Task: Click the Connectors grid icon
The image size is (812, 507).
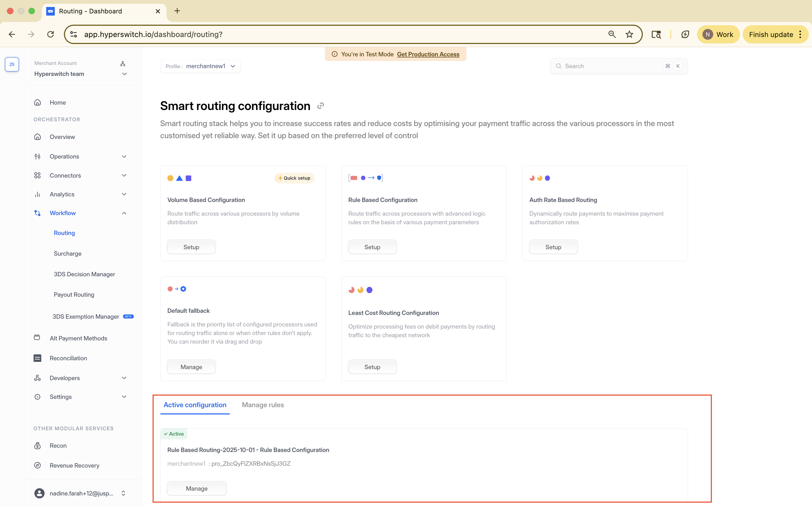Action: tap(37, 175)
